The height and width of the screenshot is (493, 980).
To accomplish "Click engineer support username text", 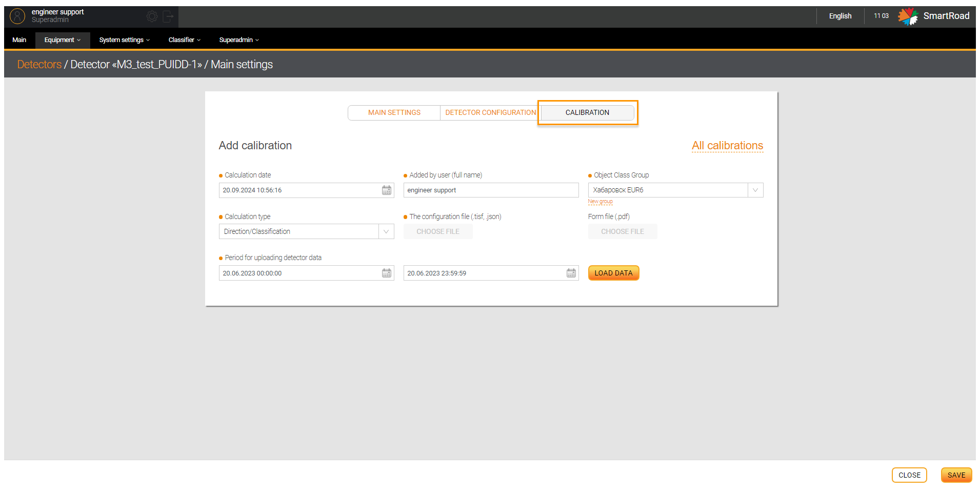I will (57, 12).
